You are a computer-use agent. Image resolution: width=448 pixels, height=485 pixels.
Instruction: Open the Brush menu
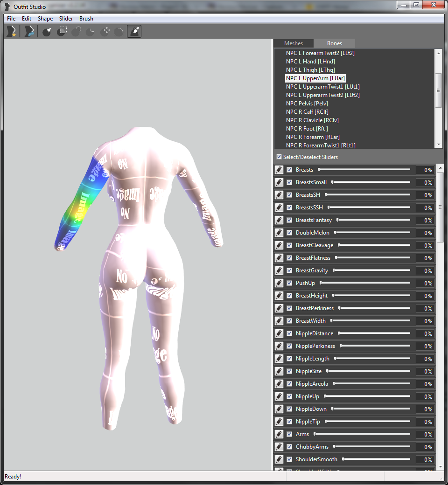tap(86, 19)
